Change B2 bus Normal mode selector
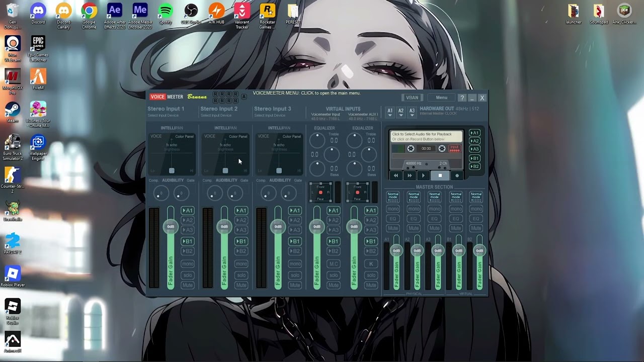This screenshot has height=362, width=644. pyautogui.click(x=476, y=196)
